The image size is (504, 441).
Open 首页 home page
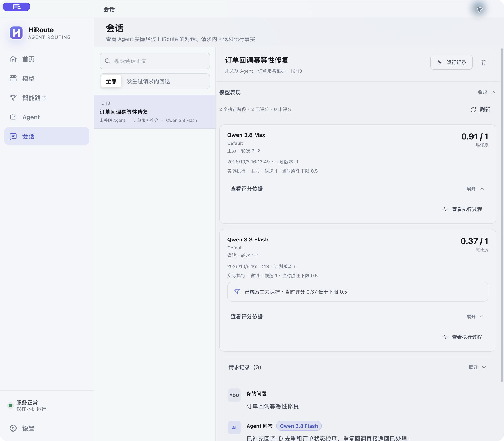(x=47, y=59)
